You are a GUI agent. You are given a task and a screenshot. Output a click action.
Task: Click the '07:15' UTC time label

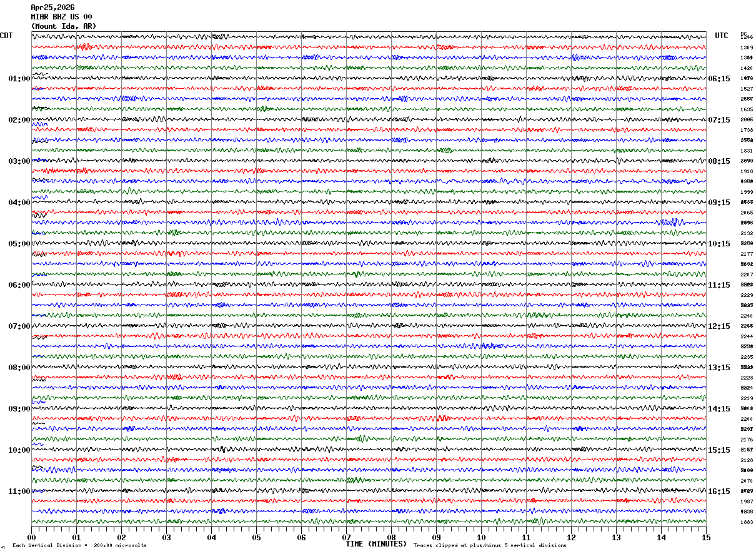click(719, 120)
